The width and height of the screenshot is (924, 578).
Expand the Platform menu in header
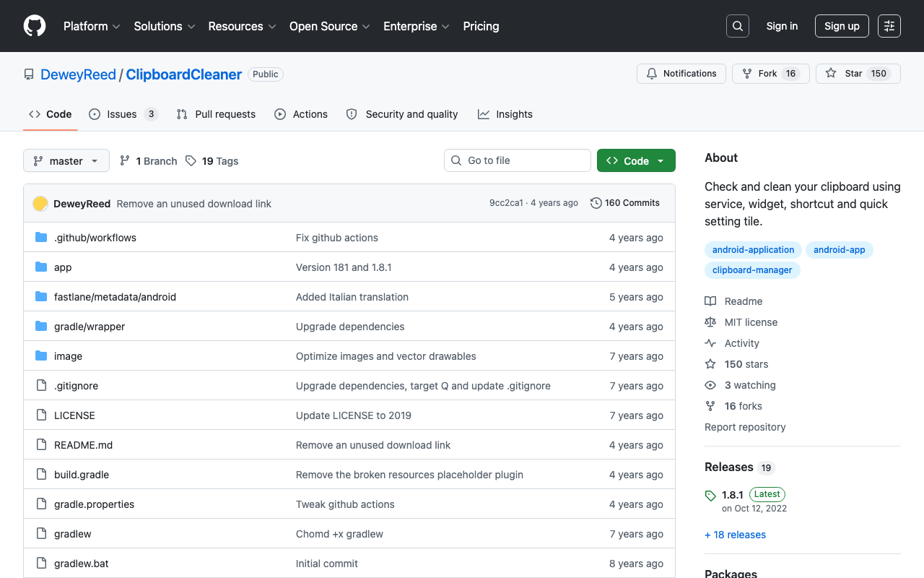pyautogui.click(x=92, y=26)
